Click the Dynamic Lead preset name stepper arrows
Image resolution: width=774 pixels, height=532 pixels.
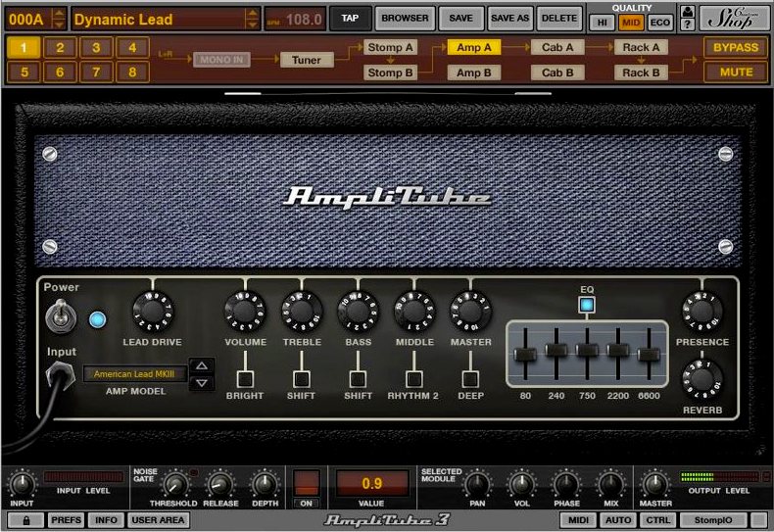tap(252, 20)
